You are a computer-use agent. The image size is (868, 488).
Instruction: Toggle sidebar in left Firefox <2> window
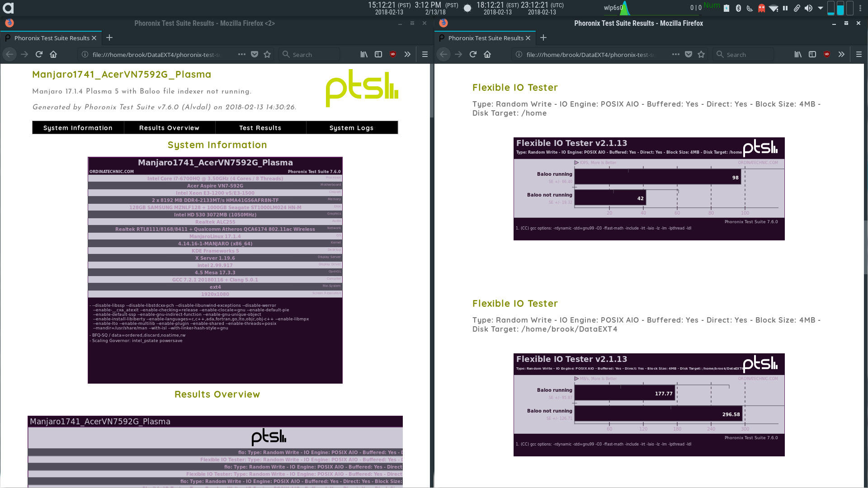(378, 54)
